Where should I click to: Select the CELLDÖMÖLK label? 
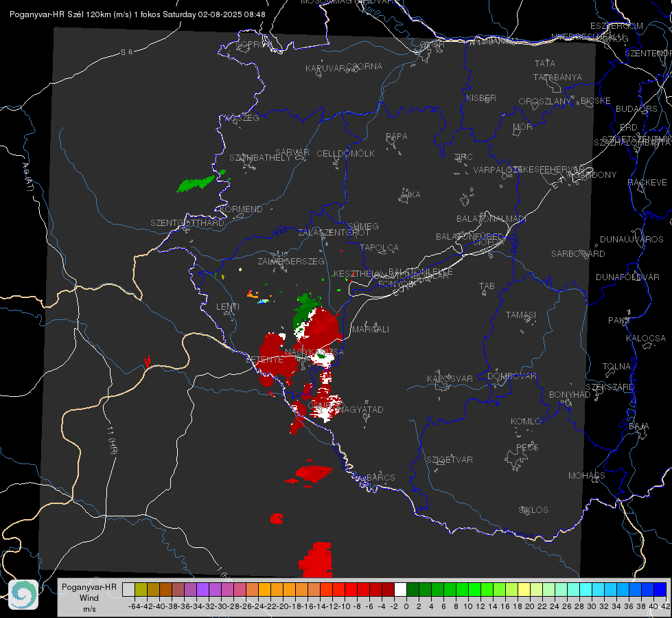click(345, 154)
